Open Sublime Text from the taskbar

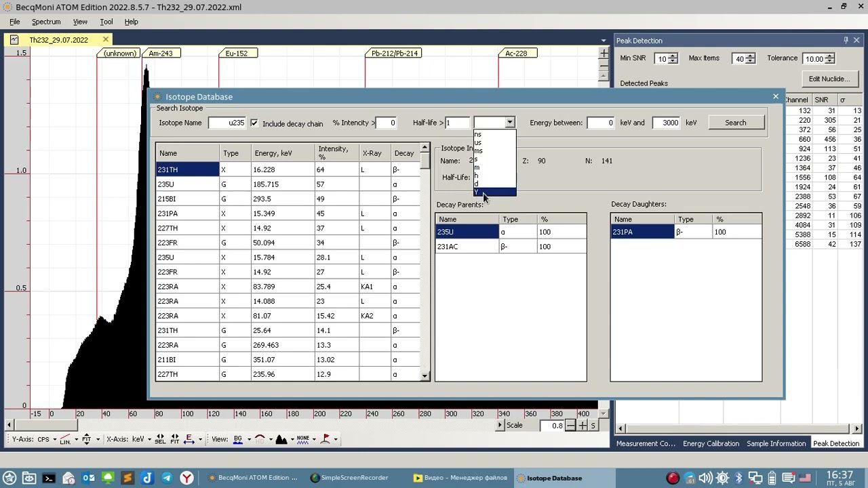[x=127, y=478]
